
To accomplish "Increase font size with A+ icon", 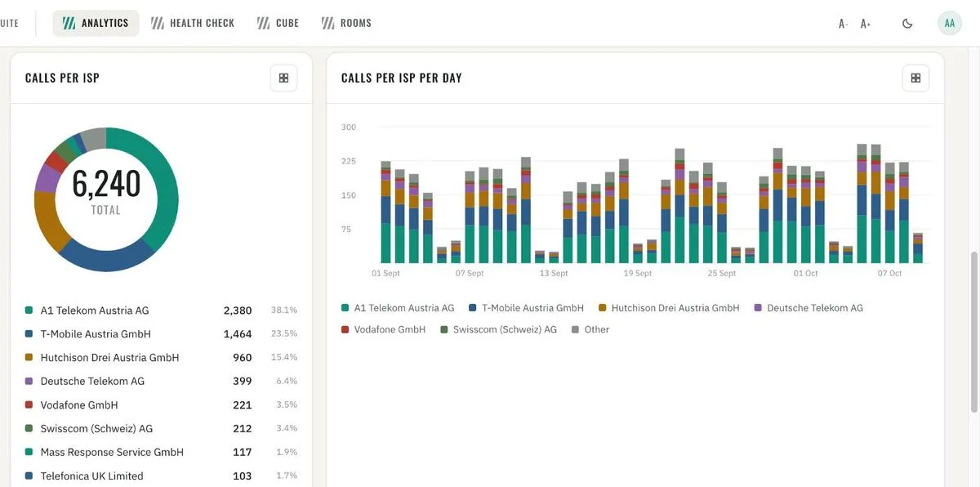I will click(x=866, y=24).
